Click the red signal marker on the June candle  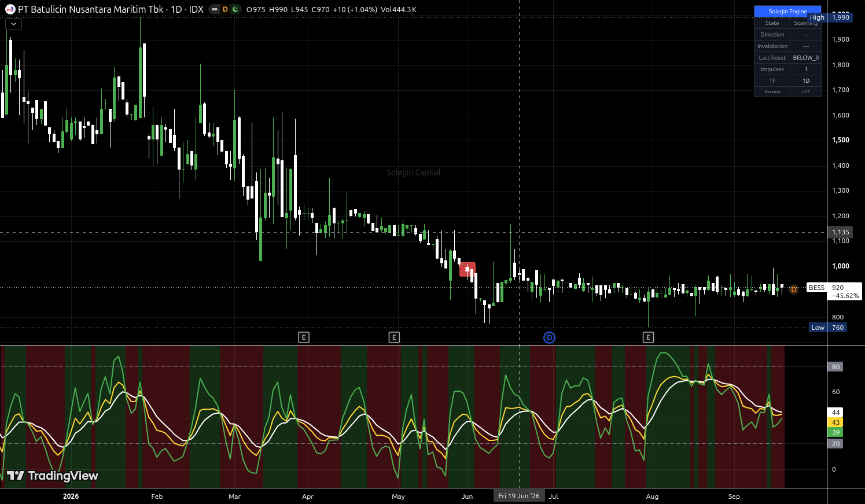click(468, 269)
